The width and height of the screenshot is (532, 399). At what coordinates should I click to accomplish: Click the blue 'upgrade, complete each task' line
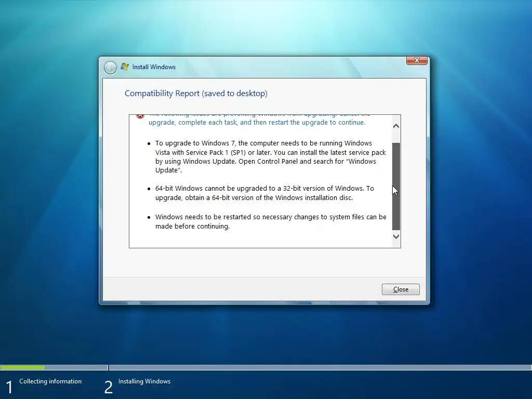pyautogui.click(x=257, y=123)
